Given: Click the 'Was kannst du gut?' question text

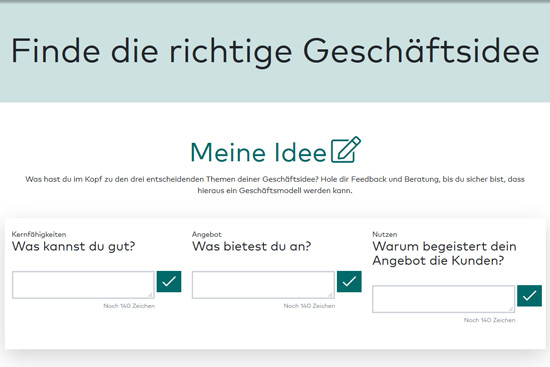Looking at the screenshot, I should pos(73,247).
